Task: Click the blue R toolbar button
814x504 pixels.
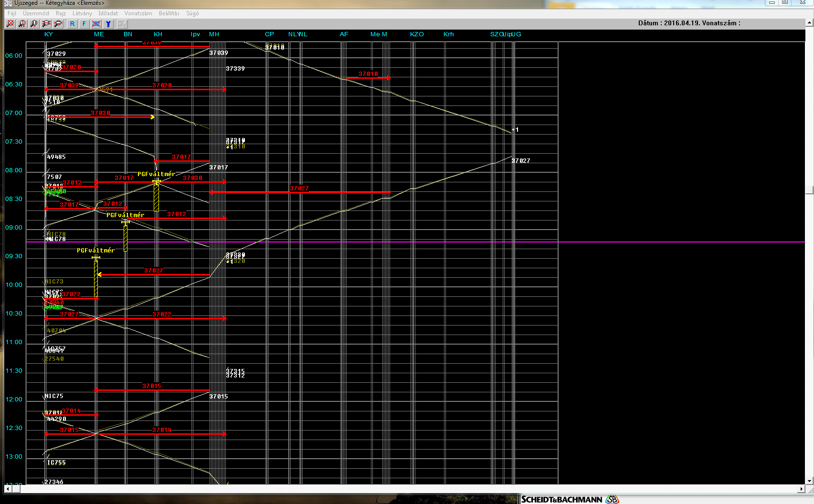Action: pyautogui.click(x=72, y=23)
